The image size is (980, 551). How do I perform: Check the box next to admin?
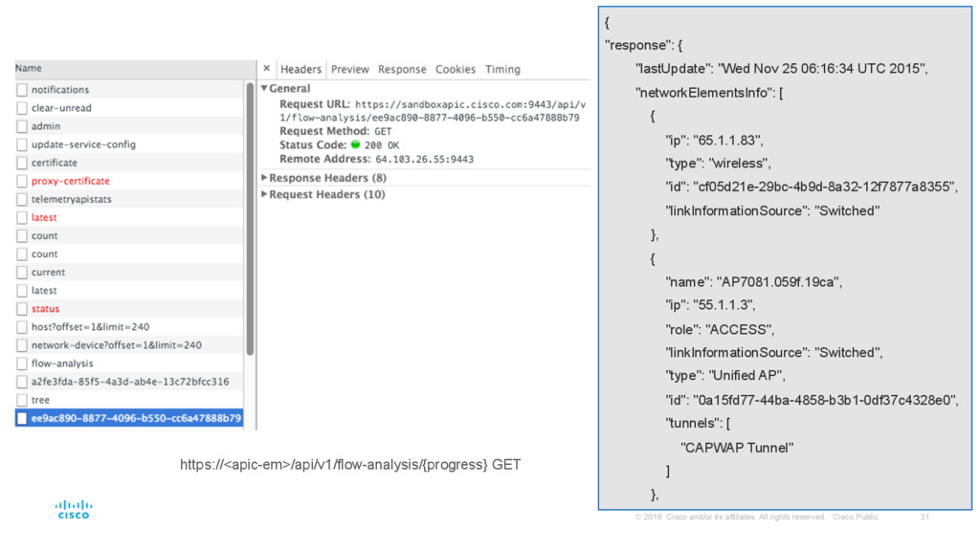click(22, 126)
